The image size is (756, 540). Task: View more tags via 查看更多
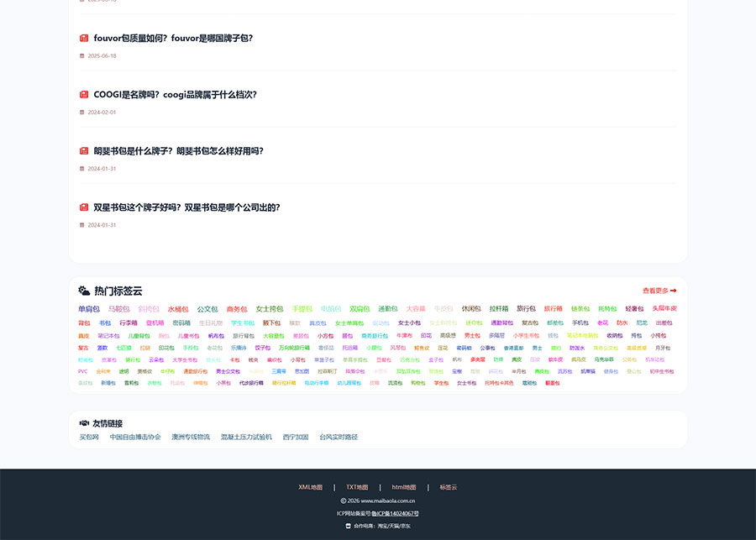tap(659, 291)
